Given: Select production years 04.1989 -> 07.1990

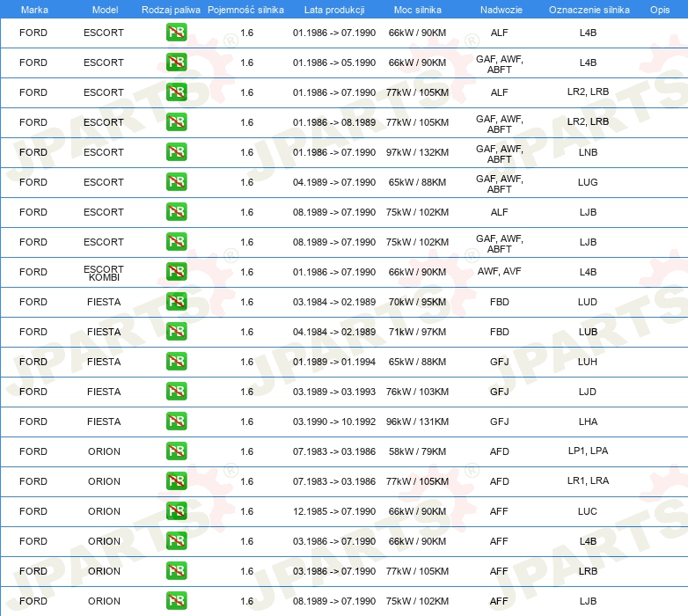Looking at the screenshot, I should tap(334, 182).
